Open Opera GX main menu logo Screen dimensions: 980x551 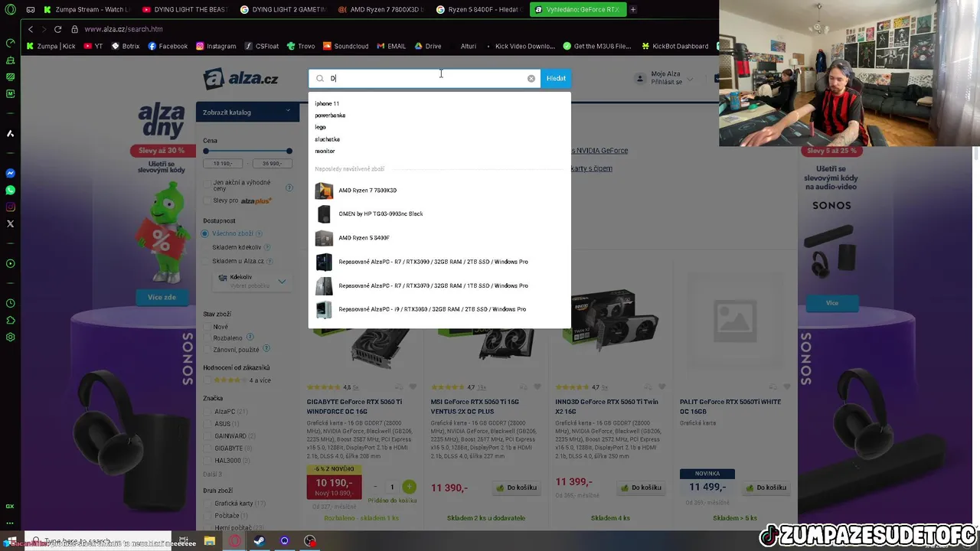click(10, 10)
